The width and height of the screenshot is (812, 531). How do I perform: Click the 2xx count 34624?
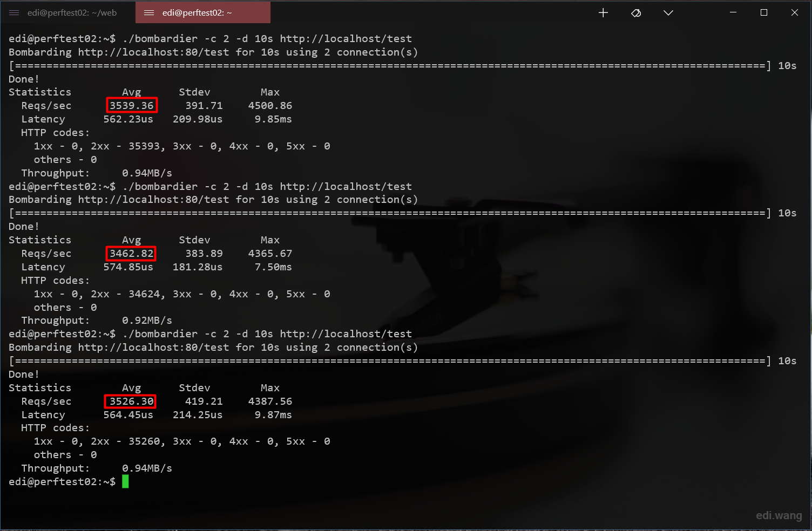pos(144,294)
